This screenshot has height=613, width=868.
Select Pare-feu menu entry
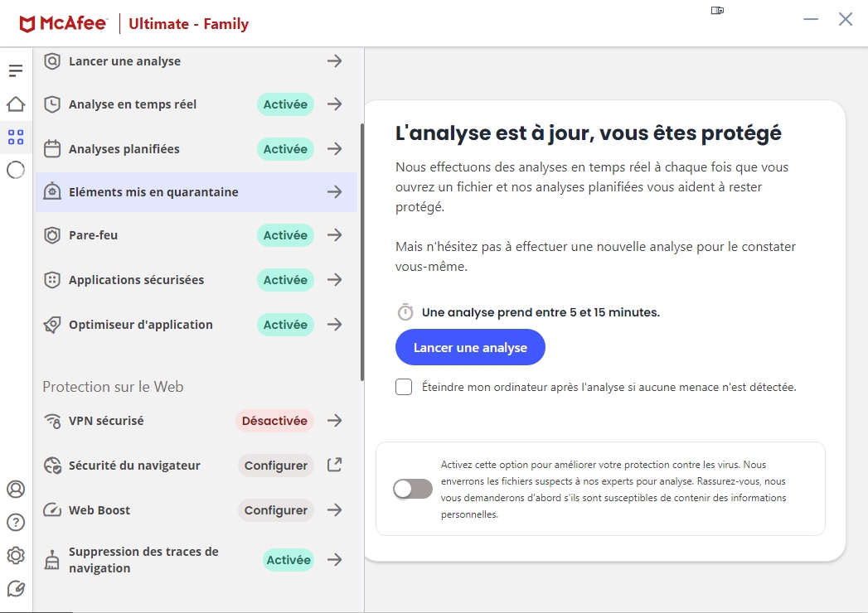pos(196,235)
